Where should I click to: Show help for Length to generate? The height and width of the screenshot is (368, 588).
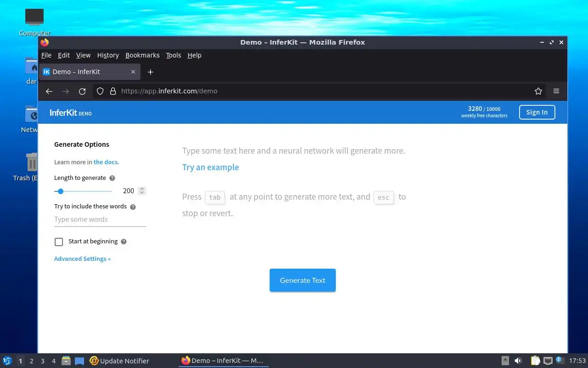[112, 178]
